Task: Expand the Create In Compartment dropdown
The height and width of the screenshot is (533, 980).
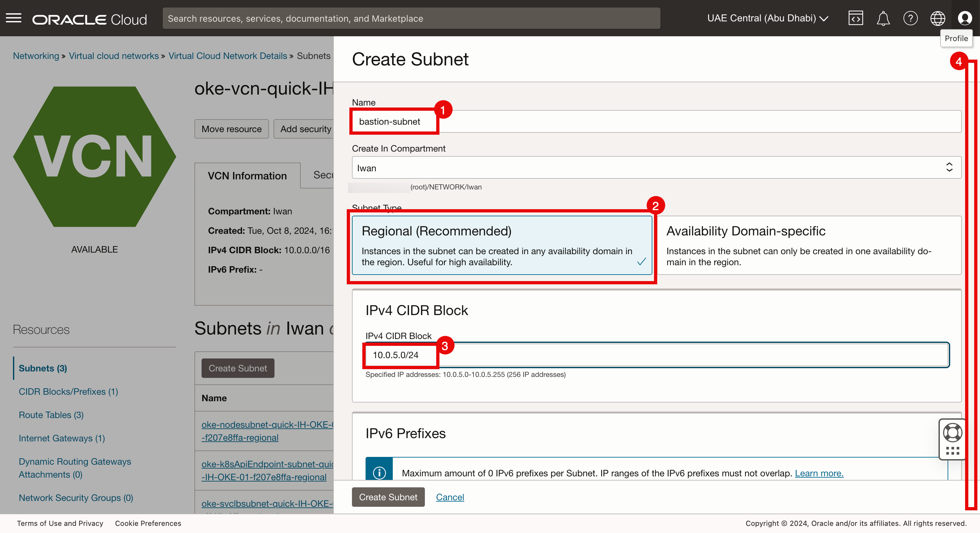Action: (656, 168)
